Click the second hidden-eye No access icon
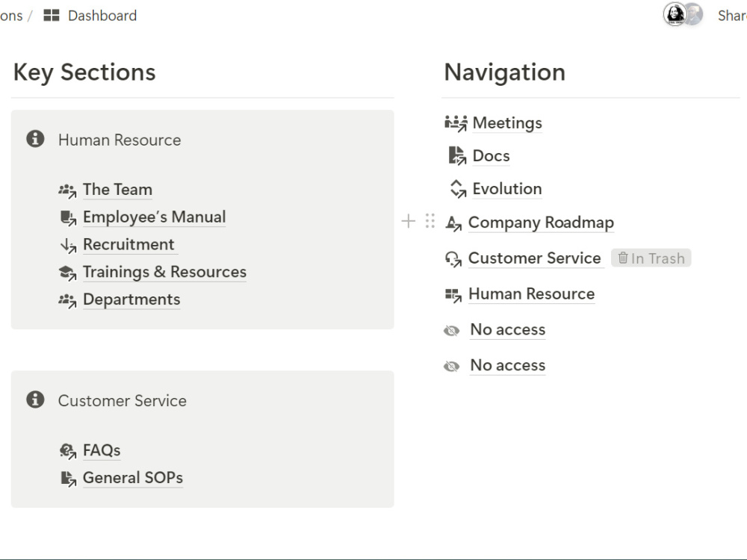The image size is (747, 560). pyautogui.click(x=452, y=366)
